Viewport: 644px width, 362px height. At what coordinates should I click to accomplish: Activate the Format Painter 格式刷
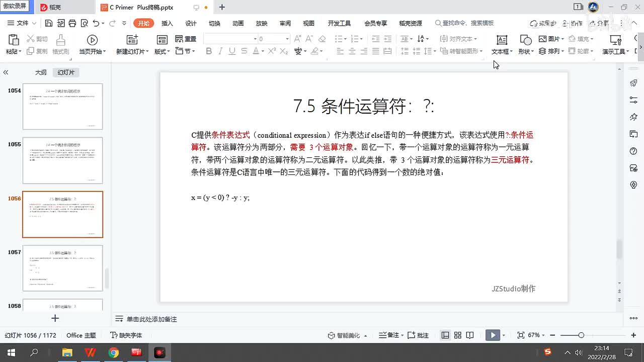(60, 44)
